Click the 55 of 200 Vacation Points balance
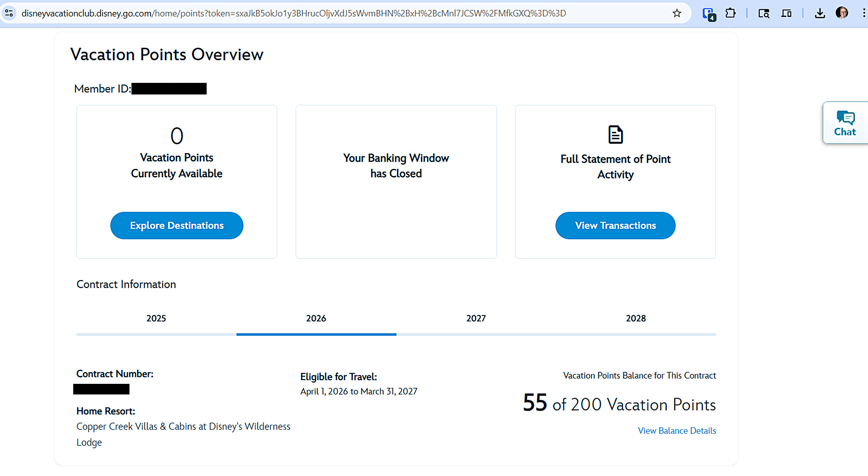868x476 pixels. (x=619, y=403)
